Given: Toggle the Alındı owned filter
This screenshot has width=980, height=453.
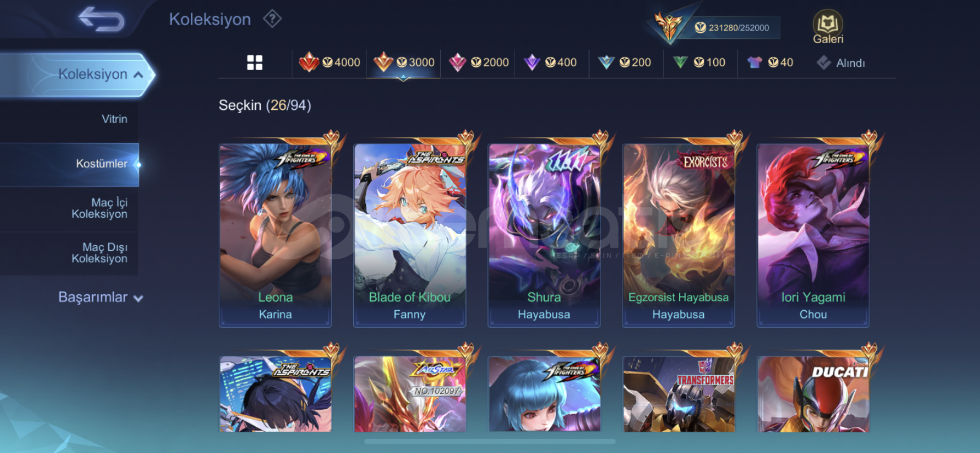Looking at the screenshot, I should [841, 63].
